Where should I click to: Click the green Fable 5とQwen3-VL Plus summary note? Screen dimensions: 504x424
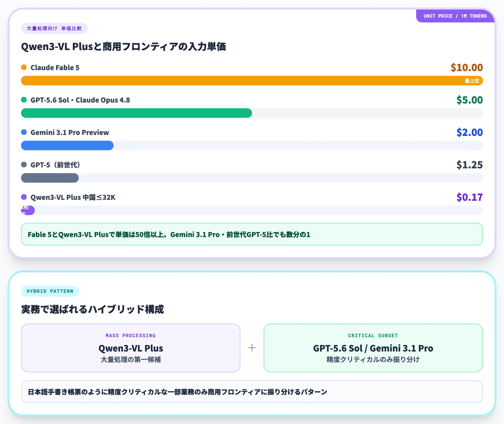click(252, 234)
